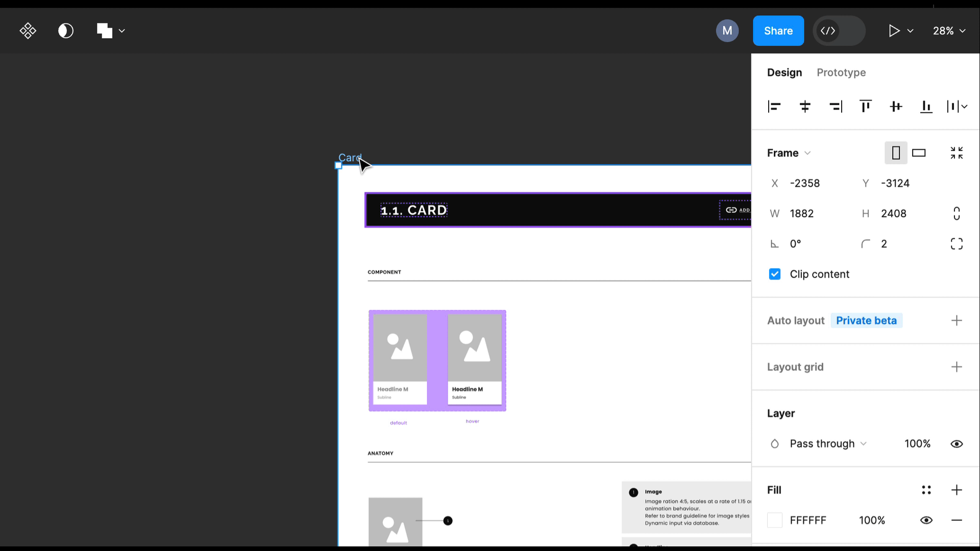
Task: Switch to the Prototype tab
Action: pyautogui.click(x=841, y=72)
